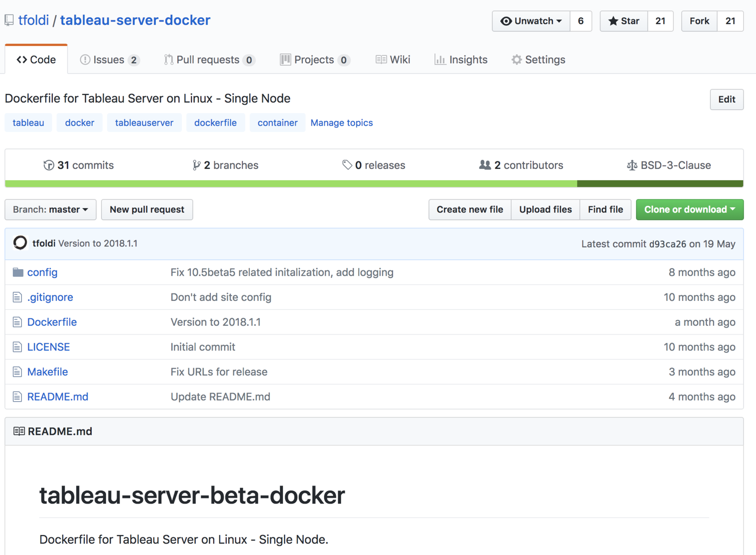Screen dimensions: 756x555
Task: Open commit message 'Version to 2018.1.1' beside tfoldi
Action: click(98, 243)
